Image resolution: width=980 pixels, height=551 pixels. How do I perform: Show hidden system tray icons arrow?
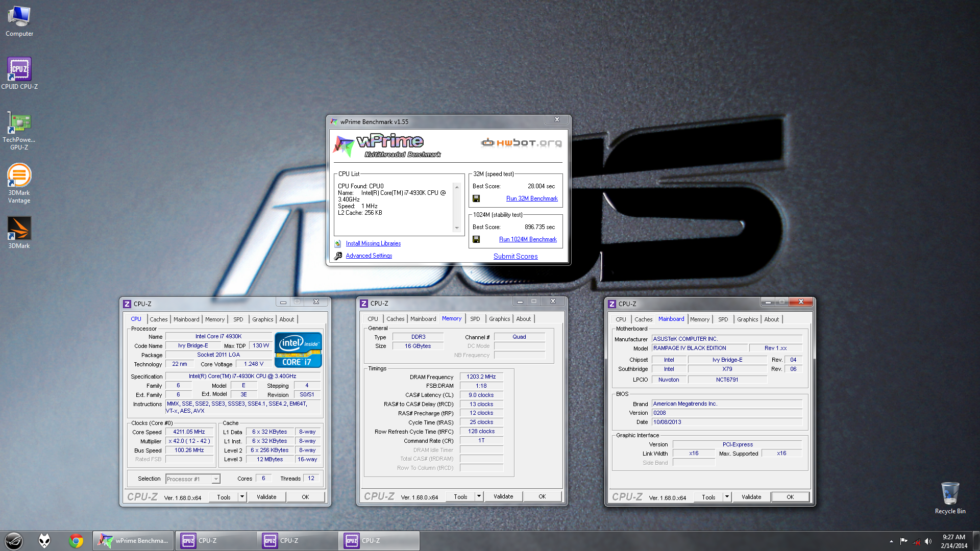pos(891,541)
